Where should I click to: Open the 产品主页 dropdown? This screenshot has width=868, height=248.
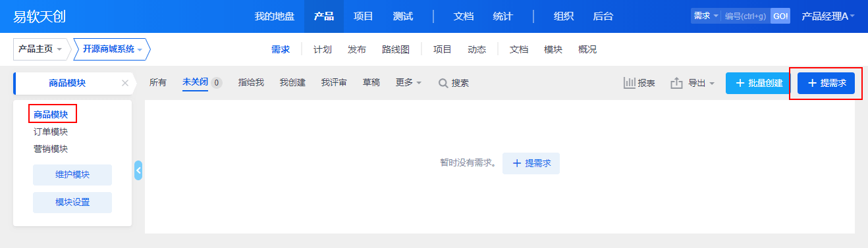(40, 49)
